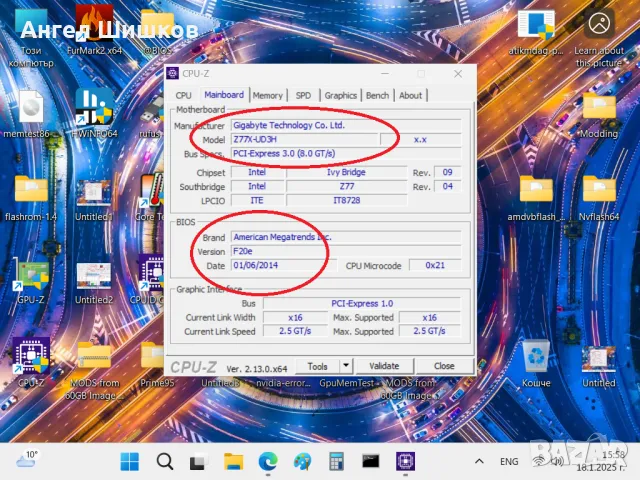640x480 pixels.
Task: Open File Explorer from the taskbar
Action: tap(233, 462)
